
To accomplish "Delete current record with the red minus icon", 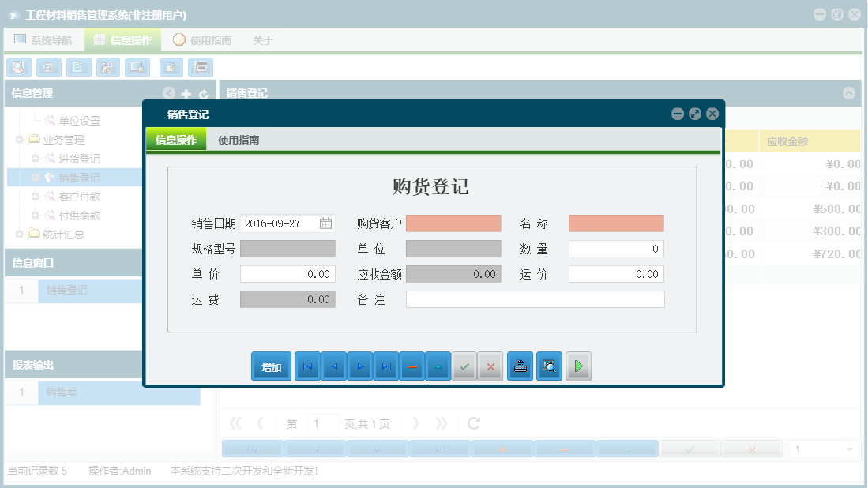I will click(x=411, y=366).
